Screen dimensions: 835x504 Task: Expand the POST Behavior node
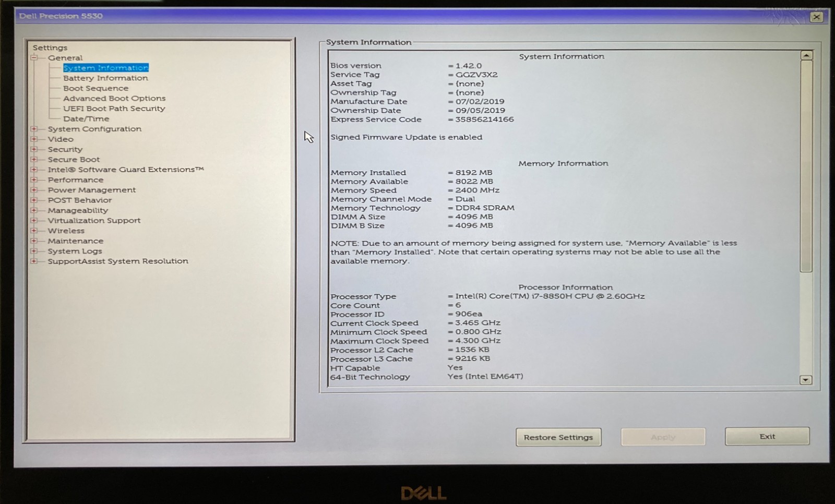coord(34,200)
